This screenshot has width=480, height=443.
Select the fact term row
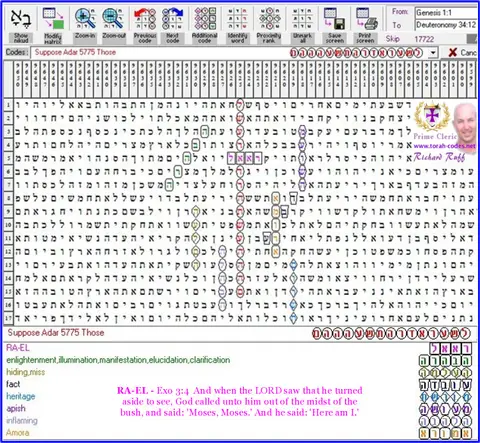pyautogui.click(x=13, y=384)
